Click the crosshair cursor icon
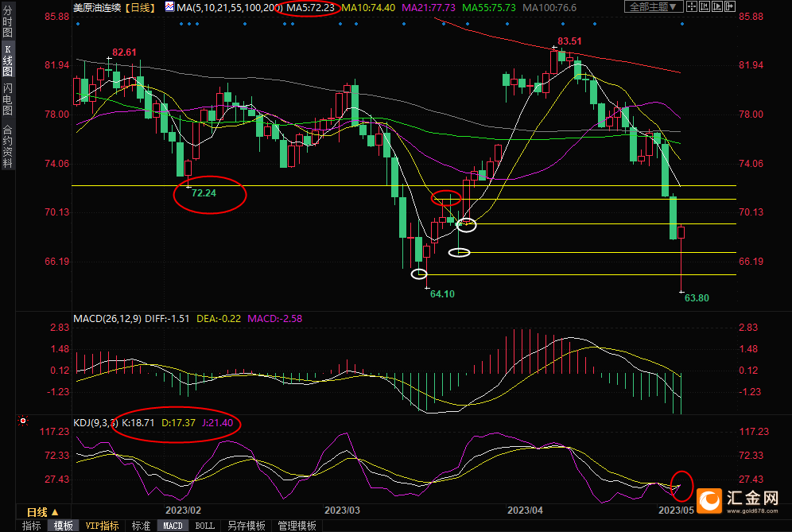The width and height of the screenshot is (792, 532). 692,6
